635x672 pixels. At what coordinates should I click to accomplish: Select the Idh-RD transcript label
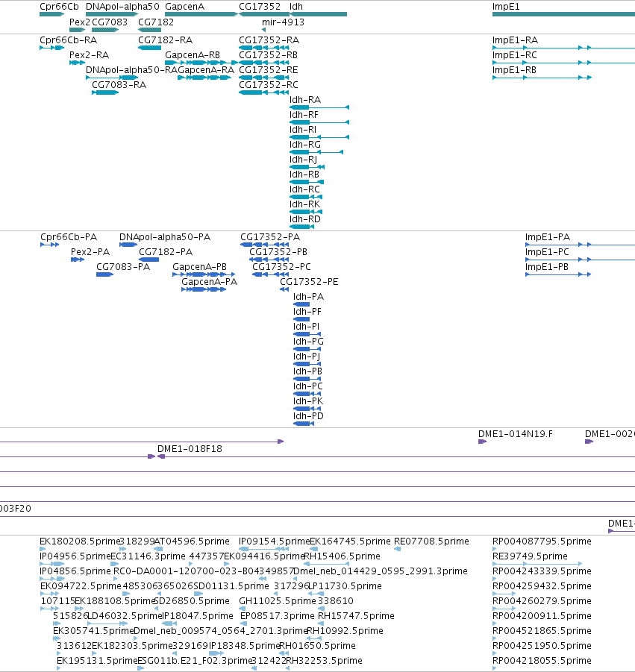(305, 219)
